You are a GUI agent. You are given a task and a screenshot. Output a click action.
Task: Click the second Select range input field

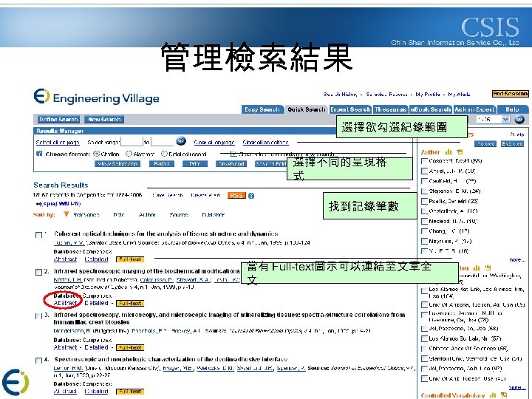(162, 141)
